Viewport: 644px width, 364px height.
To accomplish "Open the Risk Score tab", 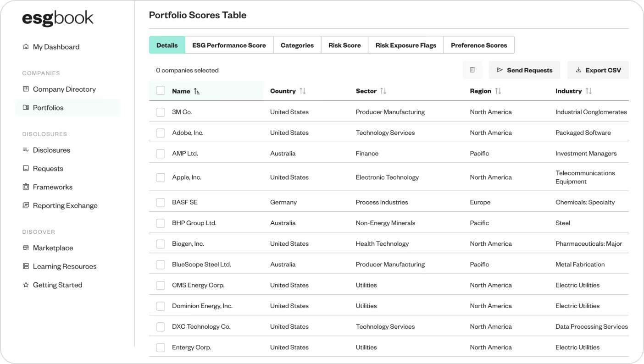I will [344, 45].
